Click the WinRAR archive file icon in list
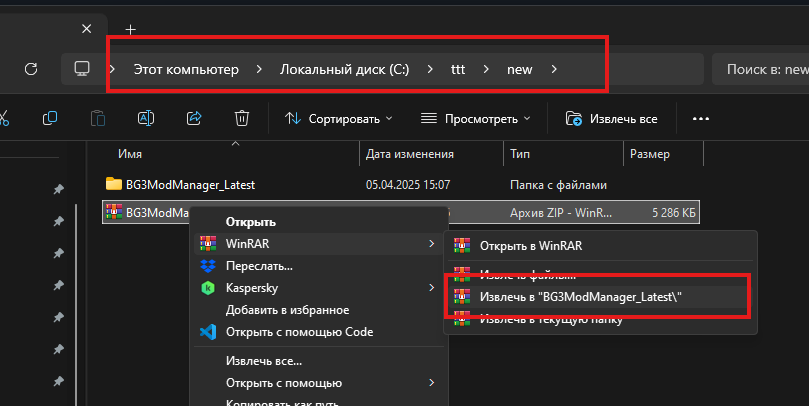The image size is (809, 406). (x=114, y=212)
